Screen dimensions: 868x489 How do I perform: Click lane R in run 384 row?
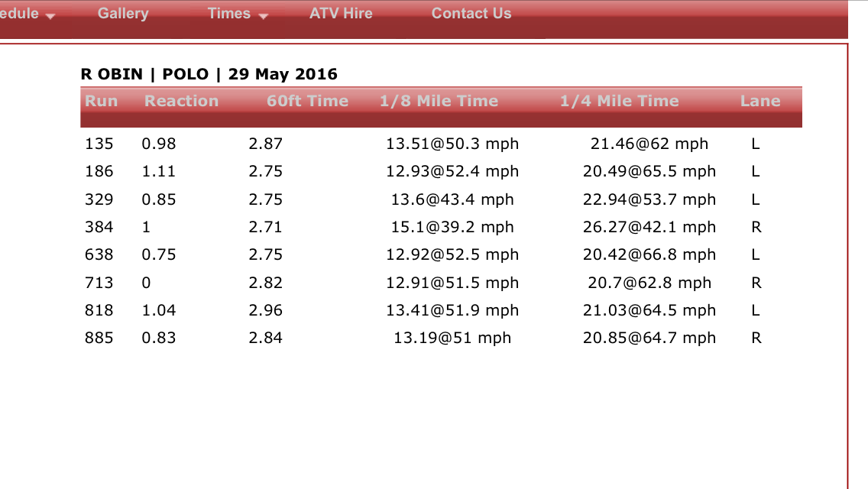coord(756,227)
